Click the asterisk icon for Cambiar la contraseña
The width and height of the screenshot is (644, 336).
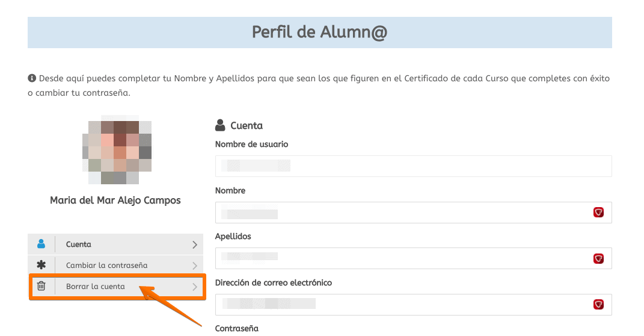tap(41, 265)
